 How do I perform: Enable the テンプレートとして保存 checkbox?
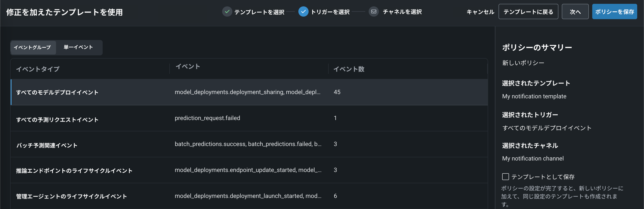[x=505, y=177]
